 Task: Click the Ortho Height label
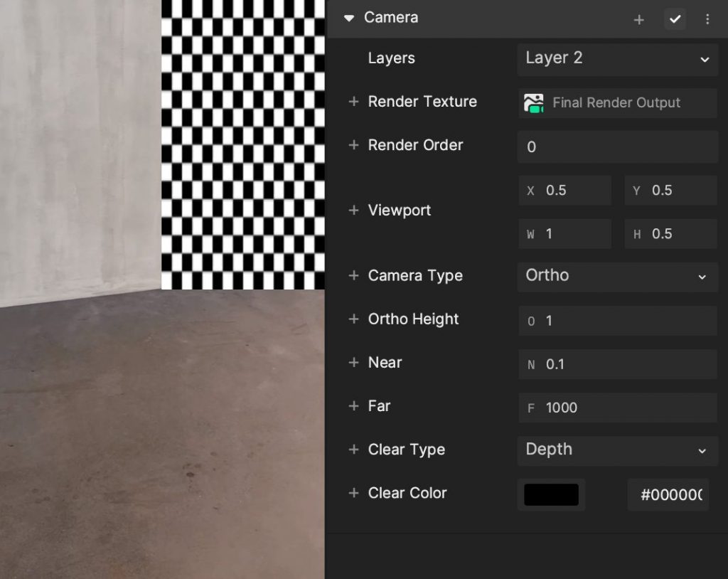pyautogui.click(x=413, y=319)
